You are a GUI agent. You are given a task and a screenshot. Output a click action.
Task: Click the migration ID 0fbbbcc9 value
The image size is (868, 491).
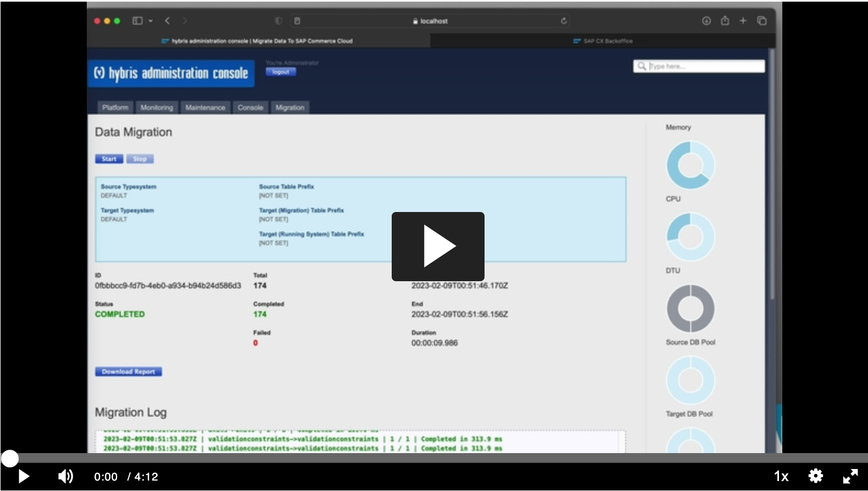pos(168,286)
